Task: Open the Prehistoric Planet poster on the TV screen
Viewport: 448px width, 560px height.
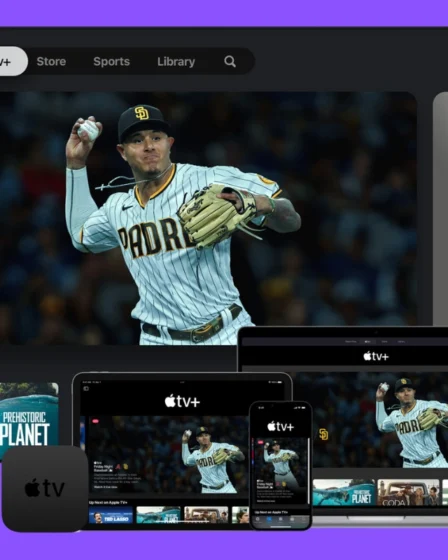Action: pos(29,414)
